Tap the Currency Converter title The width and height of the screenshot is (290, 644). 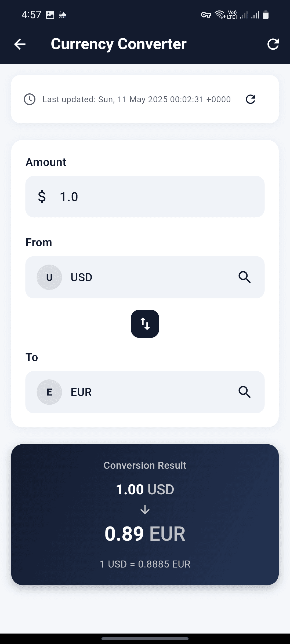point(119,44)
